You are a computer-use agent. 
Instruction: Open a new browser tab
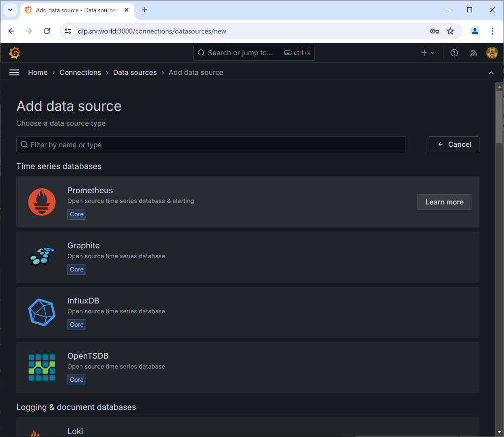(x=144, y=10)
